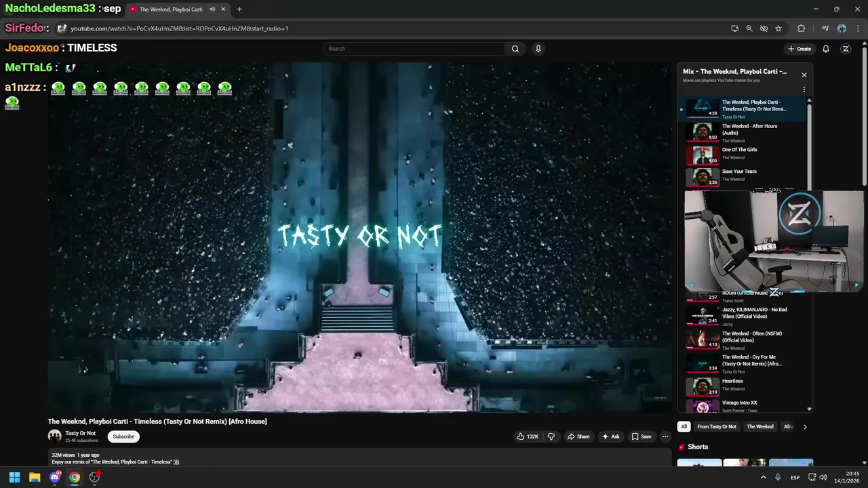Open Chrome three-dot menu
The width and height of the screenshot is (868, 488).
pos(856,28)
